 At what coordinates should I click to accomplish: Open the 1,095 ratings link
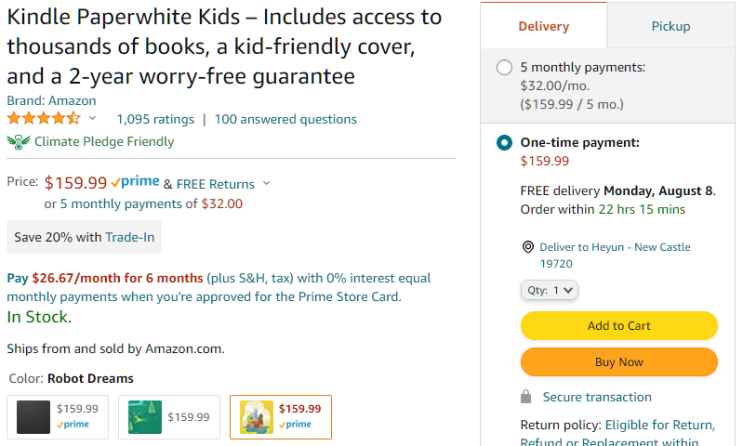coord(155,119)
